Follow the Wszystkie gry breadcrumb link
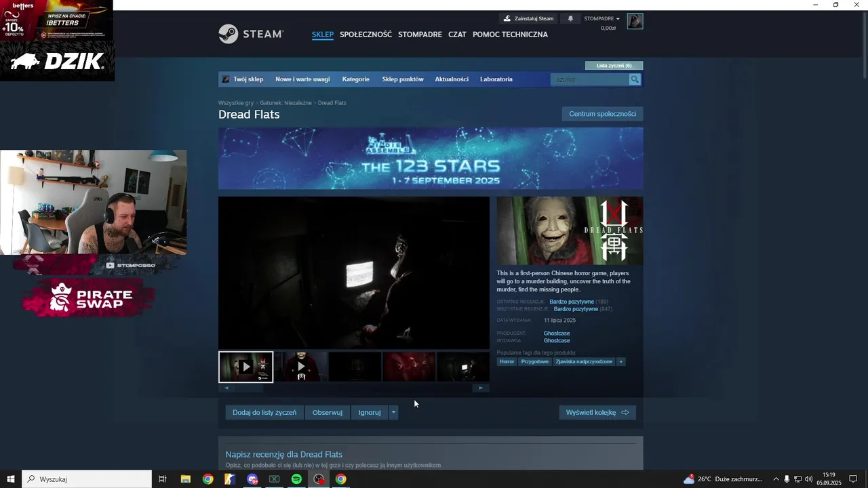The width and height of the screenshot is (868, 488). tap(236, 103)
